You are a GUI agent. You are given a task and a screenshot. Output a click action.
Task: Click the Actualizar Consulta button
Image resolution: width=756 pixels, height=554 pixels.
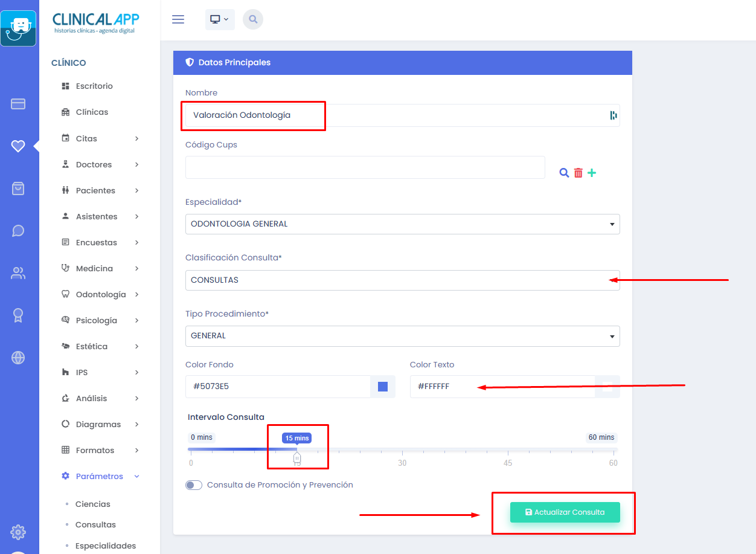click(x=565, y=512)
